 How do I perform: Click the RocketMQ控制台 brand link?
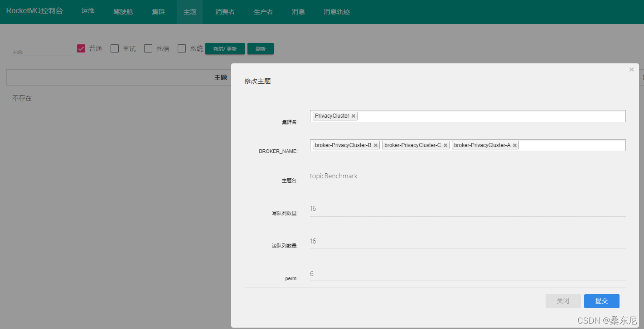[x=34, y=11]
